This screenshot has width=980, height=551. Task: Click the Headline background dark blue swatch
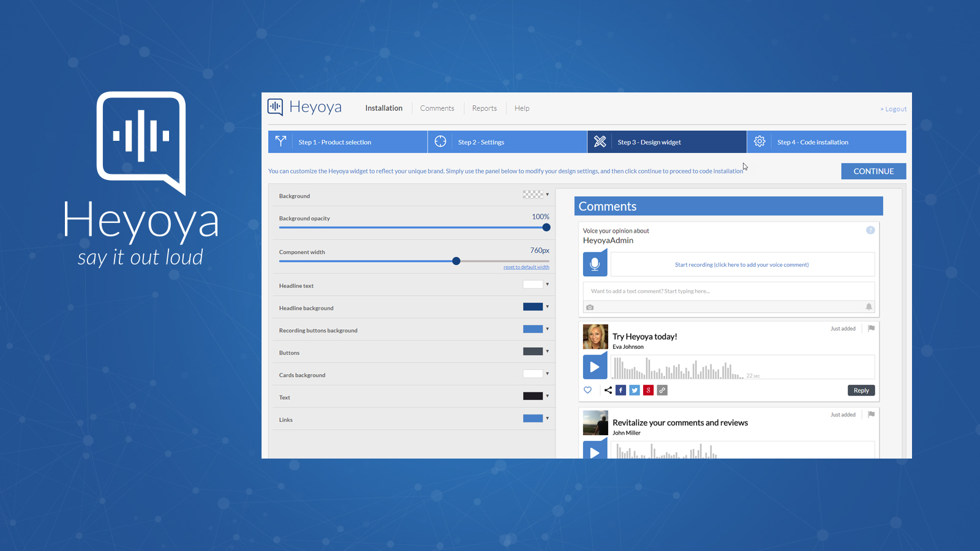coord(533,307)
